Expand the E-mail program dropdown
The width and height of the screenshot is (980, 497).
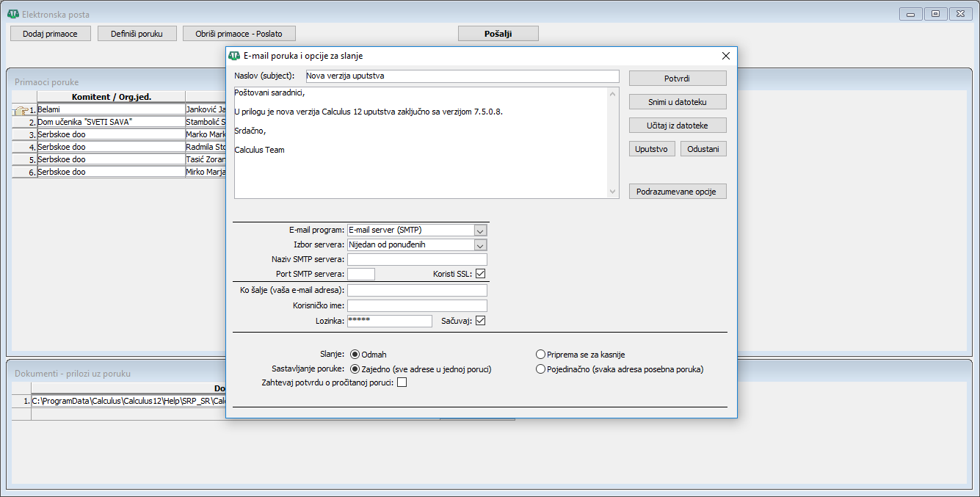pyautogui.click(x=480, y=231)
